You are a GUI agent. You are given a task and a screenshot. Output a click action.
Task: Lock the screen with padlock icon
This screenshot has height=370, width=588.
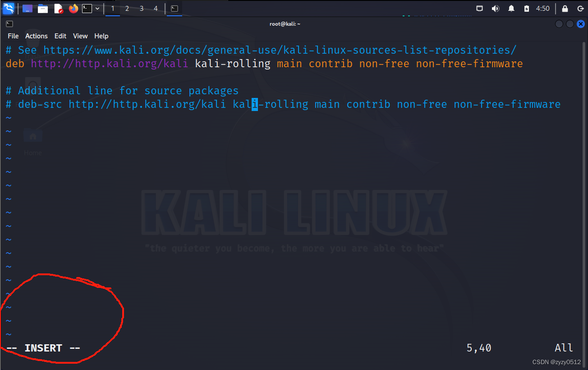coord(565,9)
